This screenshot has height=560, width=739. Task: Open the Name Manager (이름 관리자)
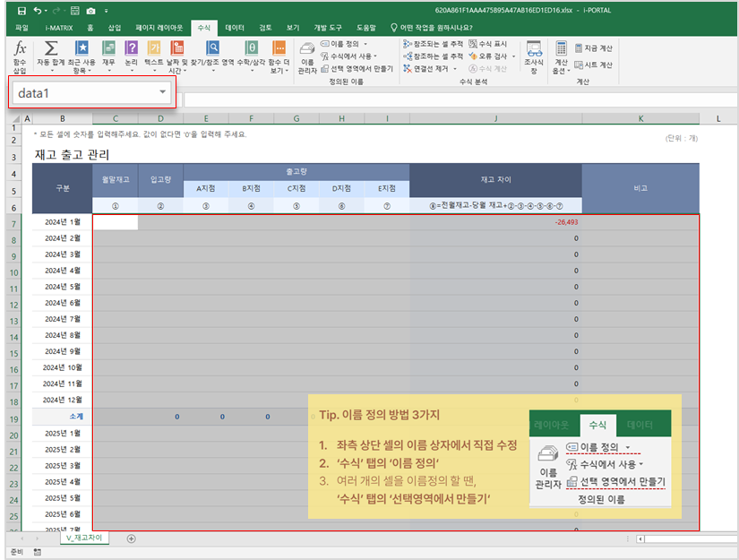coord(307,56)
